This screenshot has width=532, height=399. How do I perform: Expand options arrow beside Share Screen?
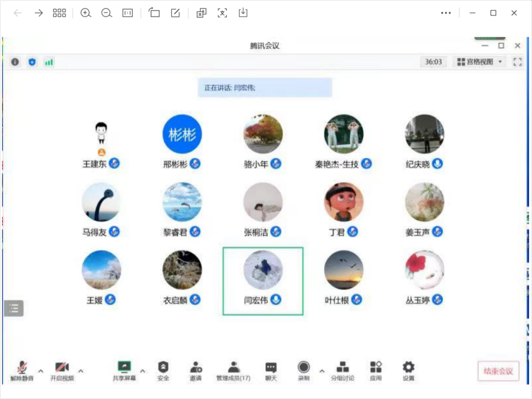[x=143, y=371]
